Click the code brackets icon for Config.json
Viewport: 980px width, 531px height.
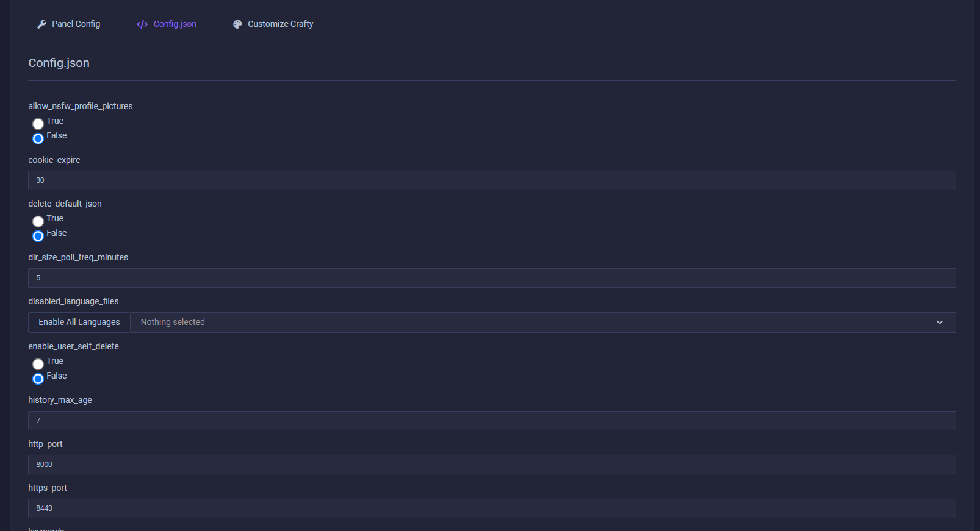coord(142,24)
